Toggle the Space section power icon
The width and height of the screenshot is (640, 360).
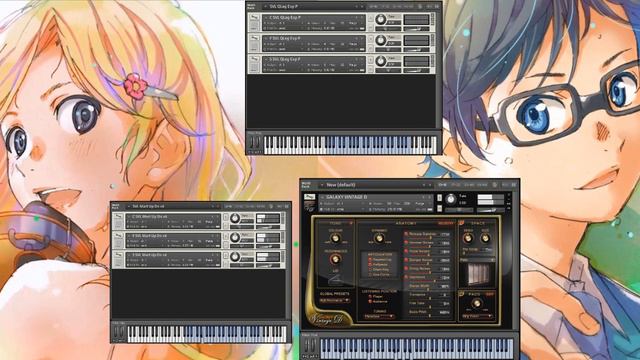[461, 223]
